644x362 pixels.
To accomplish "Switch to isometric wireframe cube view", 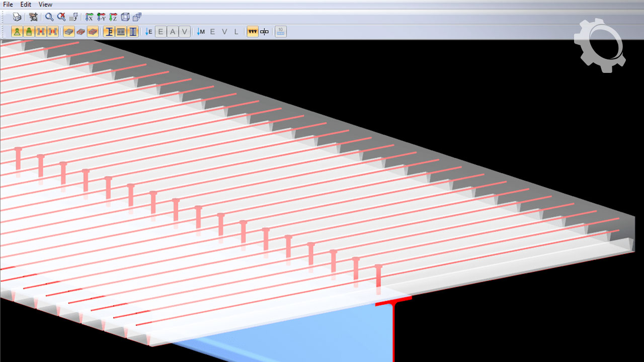I will [x=125, y=17].
